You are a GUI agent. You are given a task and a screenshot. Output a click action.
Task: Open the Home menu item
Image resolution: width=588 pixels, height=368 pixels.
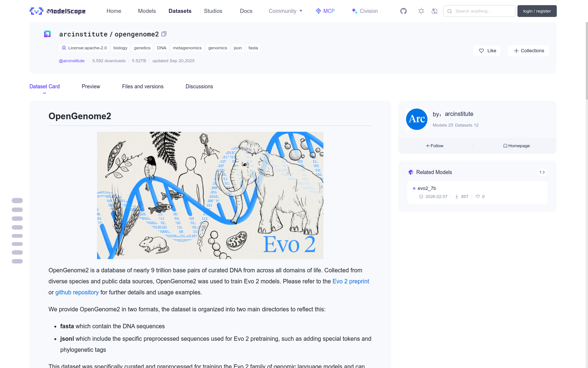click(114, 11)
